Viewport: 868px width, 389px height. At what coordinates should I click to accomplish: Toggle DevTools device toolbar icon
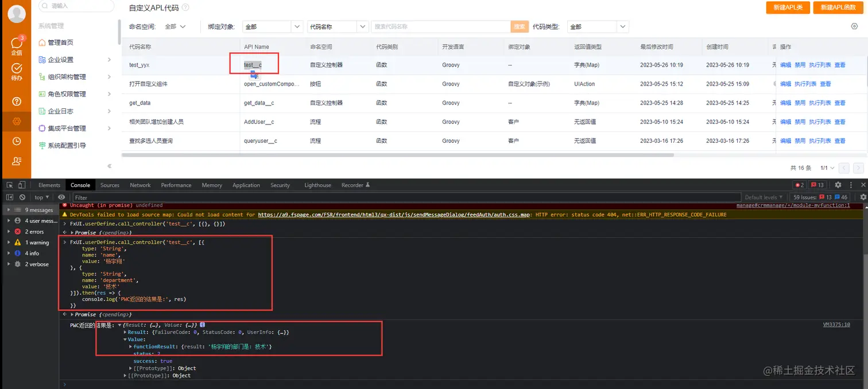point(22,185)
